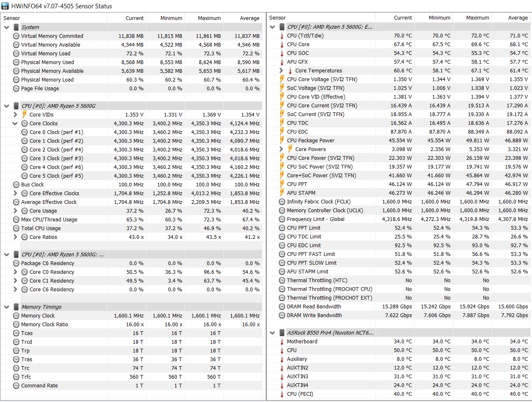Click the clock icon for Virtual Memory Commited
Image resolution: width=532 pixels, height=402 pixels.
[x=16, y=36]
